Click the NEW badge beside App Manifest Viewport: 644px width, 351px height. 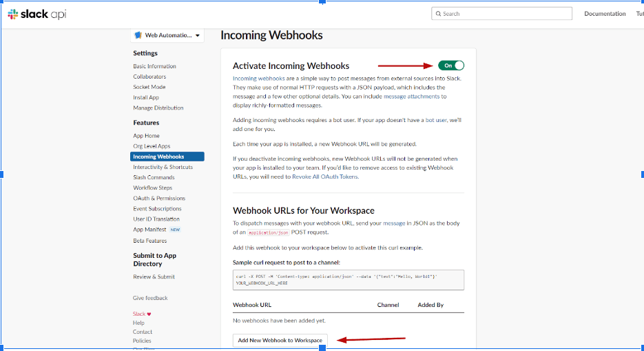pos(176,230)
